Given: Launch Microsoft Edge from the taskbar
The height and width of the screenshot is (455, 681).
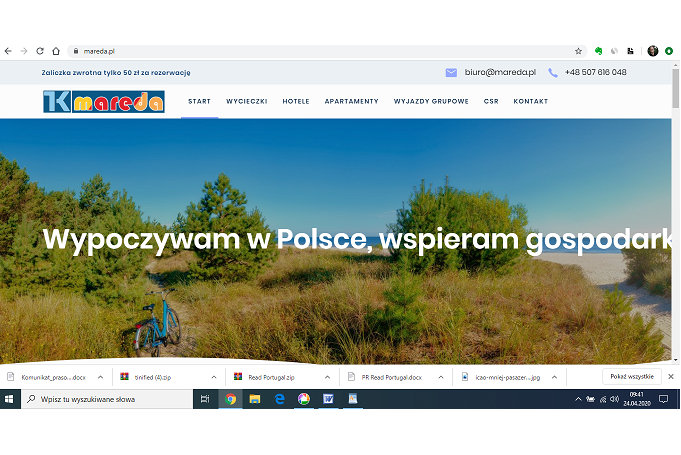Looking at the screenshot, I should pos(280,399).
